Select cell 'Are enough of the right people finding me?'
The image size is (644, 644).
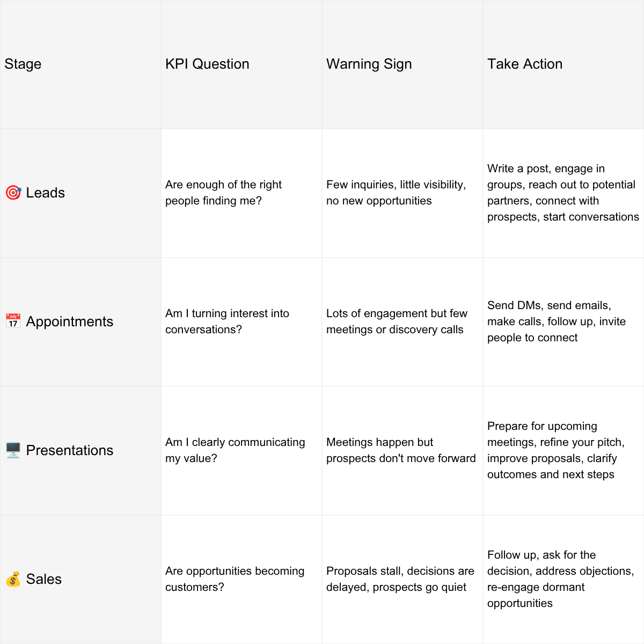[241, 193]
